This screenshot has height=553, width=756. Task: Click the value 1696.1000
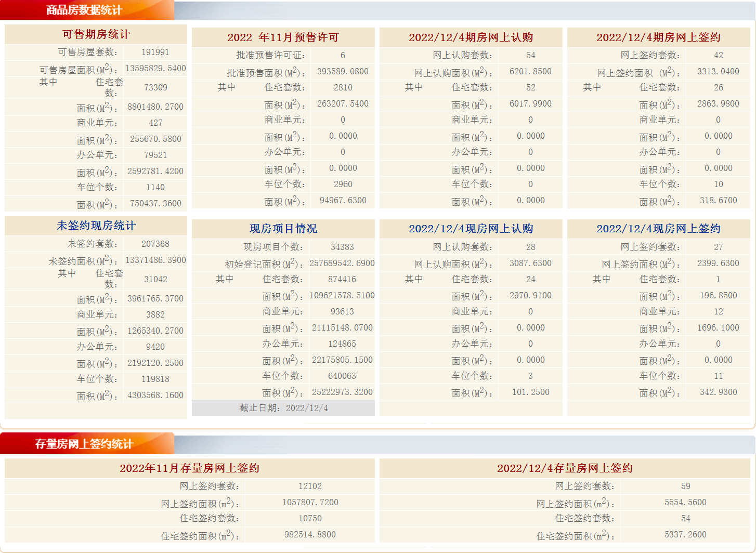point(718,327)
